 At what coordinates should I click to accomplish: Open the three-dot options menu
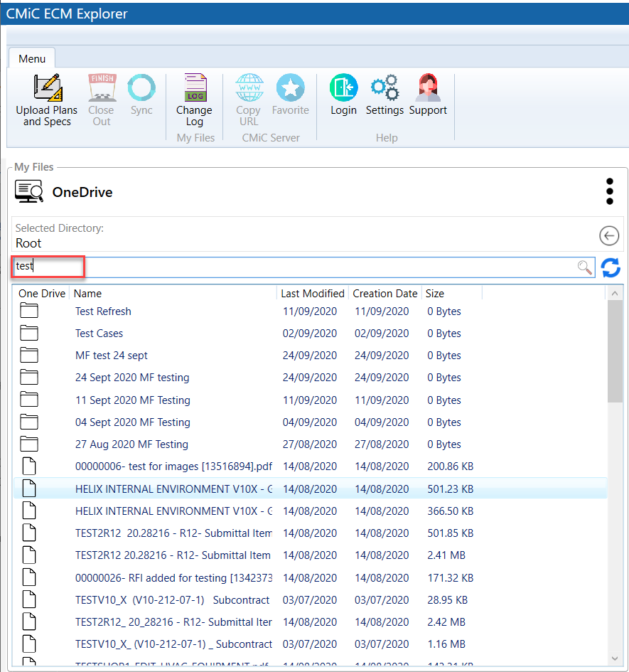[609, 191]
